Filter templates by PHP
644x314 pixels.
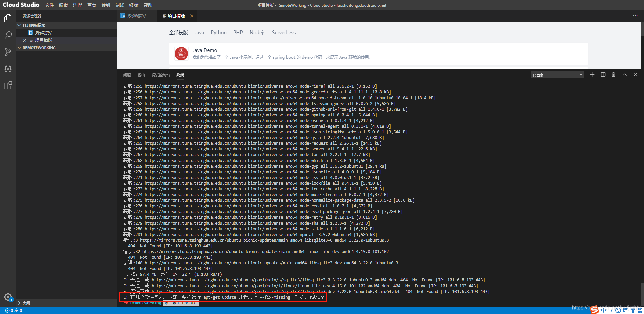(238, 33)
